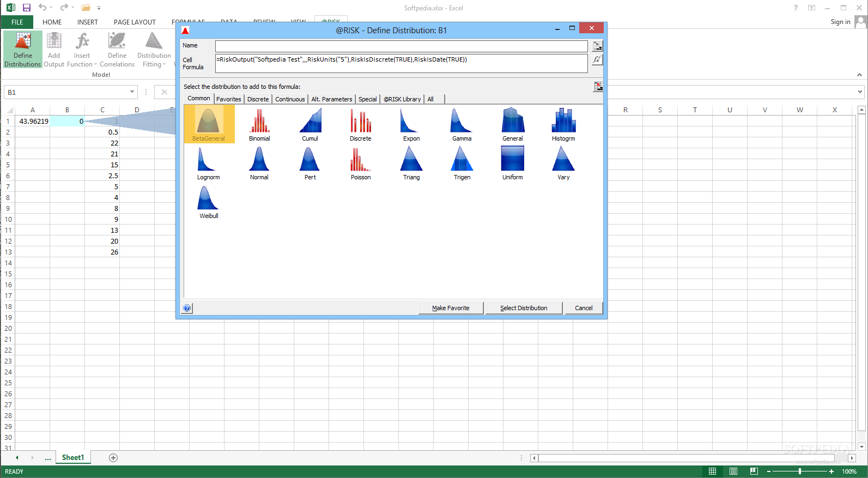
Task: Click the horizontal scrollbar right arrow
Action: (852, 458)
